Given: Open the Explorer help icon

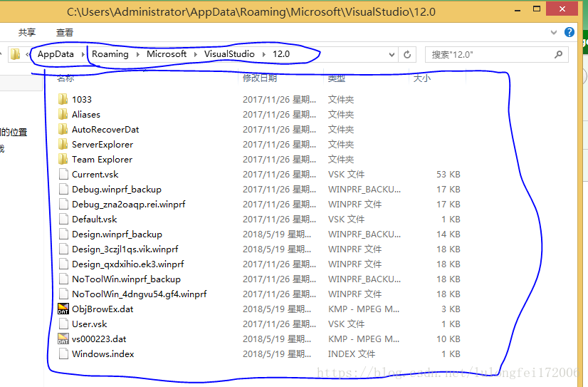Looking at the screenshot, I should (x=569, y=32).
